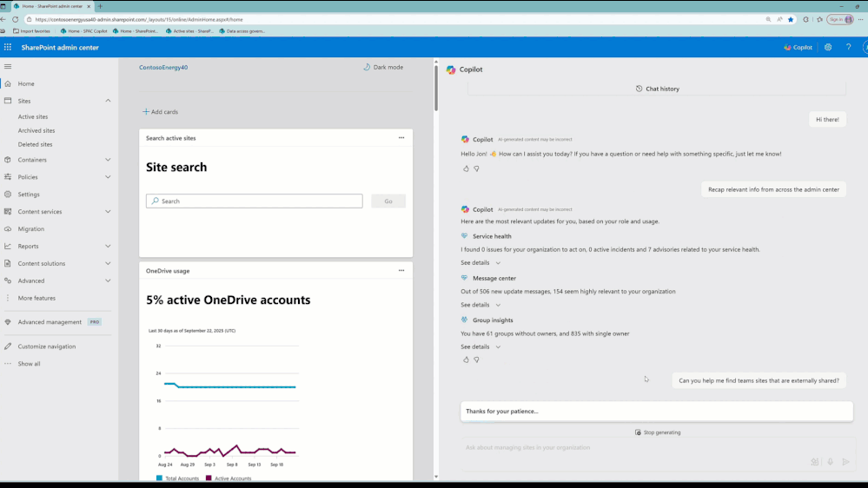
Task: Go to Home in the navigation
Action: pos(26,83)
